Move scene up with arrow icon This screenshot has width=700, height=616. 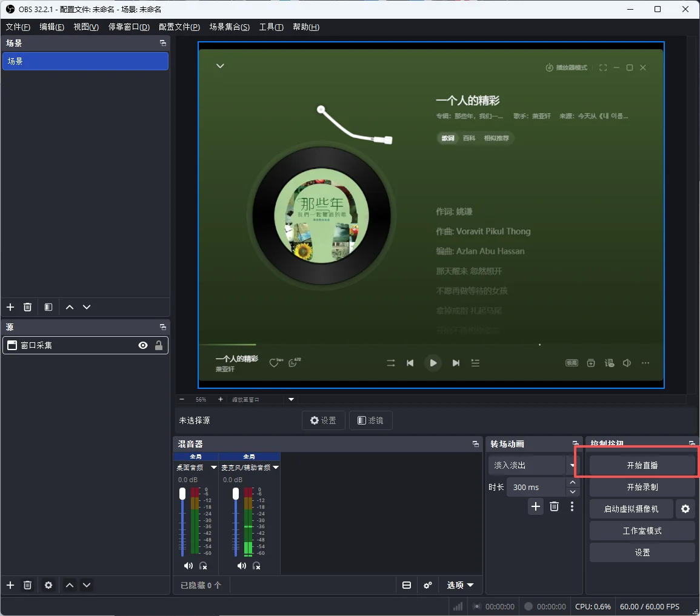point(70,307)
